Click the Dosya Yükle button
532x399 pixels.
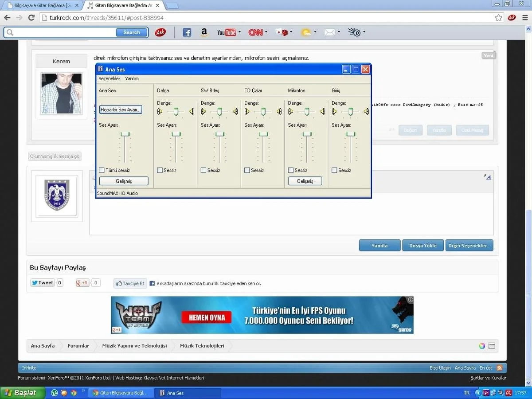pos(423,246)
